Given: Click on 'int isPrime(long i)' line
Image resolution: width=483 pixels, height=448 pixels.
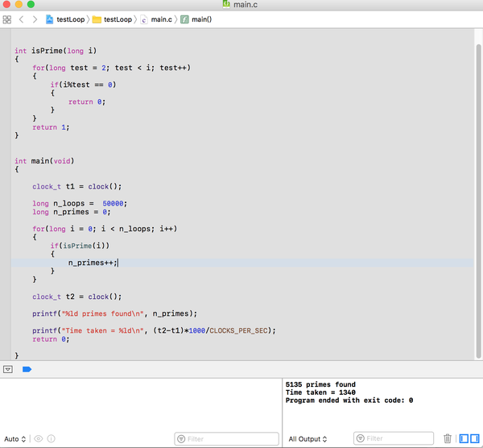Looking at the screenshot, I should [56, 51].
